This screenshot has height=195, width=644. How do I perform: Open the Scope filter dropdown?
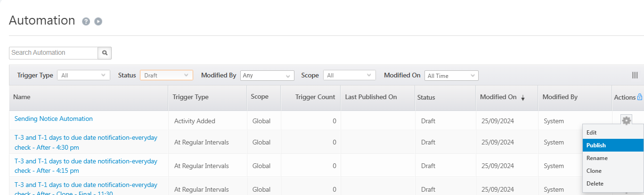tap(349, 75)
